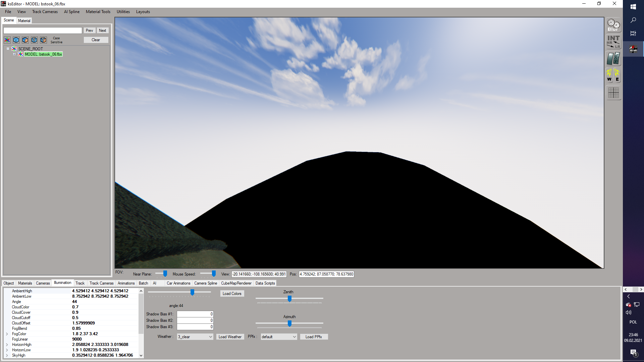Click the Load Colors button
Screen dimensions: 644x362
point(232,294)
